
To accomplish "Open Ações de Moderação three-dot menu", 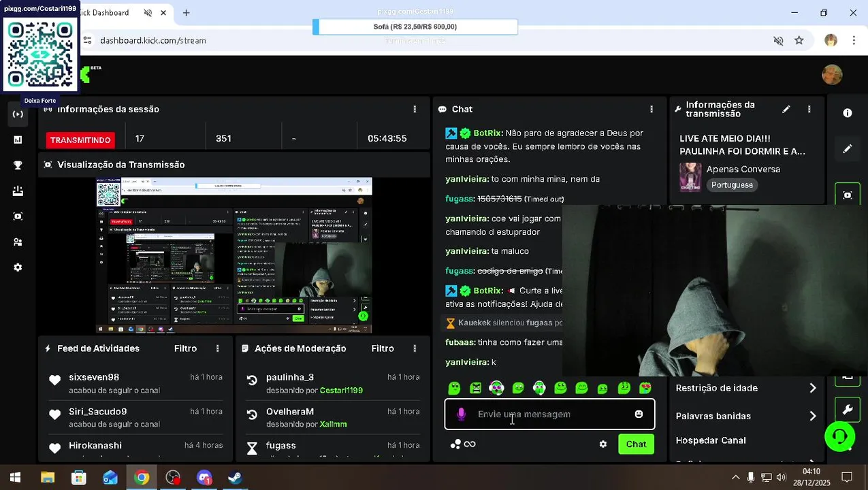I will tap(415, 348).
